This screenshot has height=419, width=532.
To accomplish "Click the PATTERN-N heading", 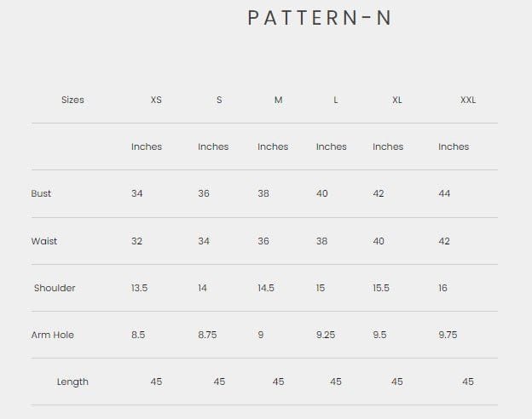I will [319, 18].
